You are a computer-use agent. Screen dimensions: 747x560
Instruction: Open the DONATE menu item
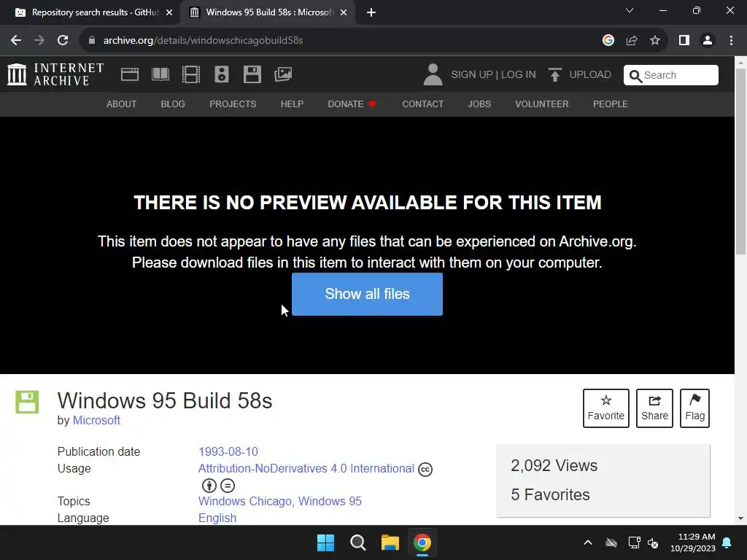point(352,104)
